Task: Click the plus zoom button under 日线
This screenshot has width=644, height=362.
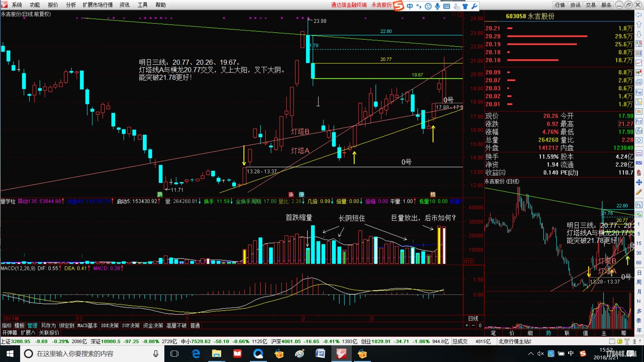Action: pos(467,325)
